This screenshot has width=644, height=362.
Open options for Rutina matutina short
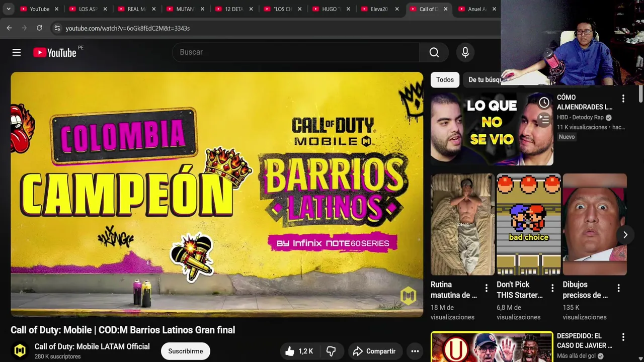point(486,288)
